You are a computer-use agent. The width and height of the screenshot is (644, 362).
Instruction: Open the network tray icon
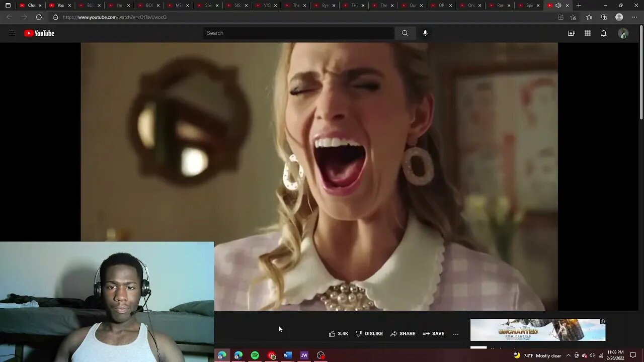[x=601, y=355]
